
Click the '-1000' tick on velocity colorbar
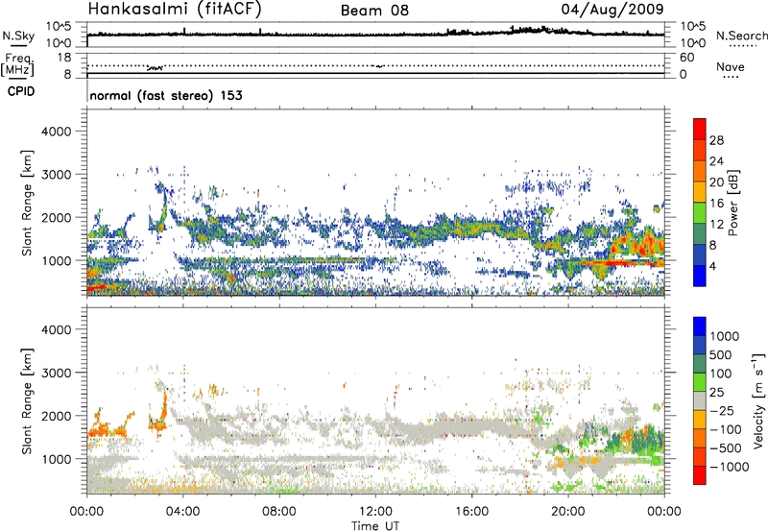point(729,467)
